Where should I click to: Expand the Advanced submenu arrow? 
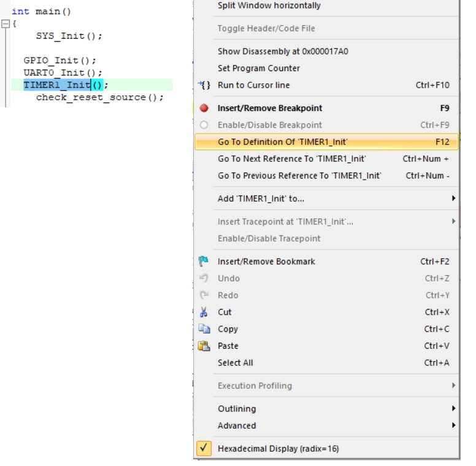coord(453,426)
